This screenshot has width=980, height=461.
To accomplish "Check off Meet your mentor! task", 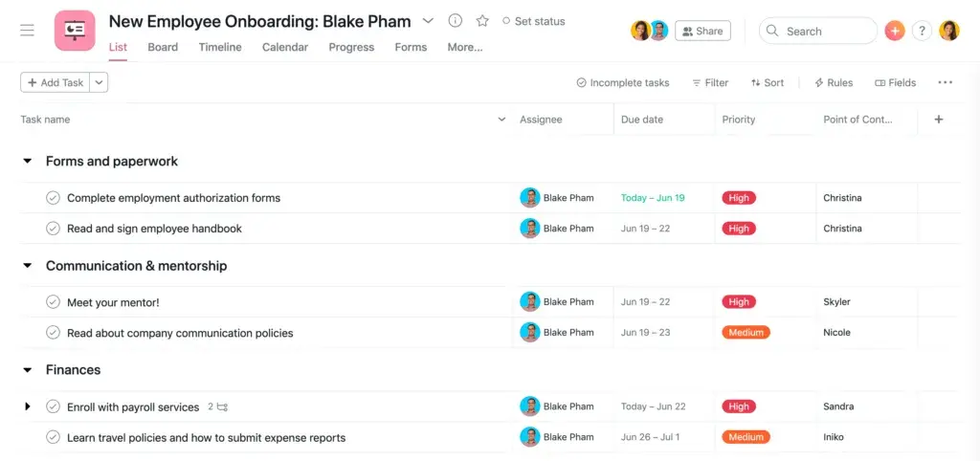I will coord(54,302).
